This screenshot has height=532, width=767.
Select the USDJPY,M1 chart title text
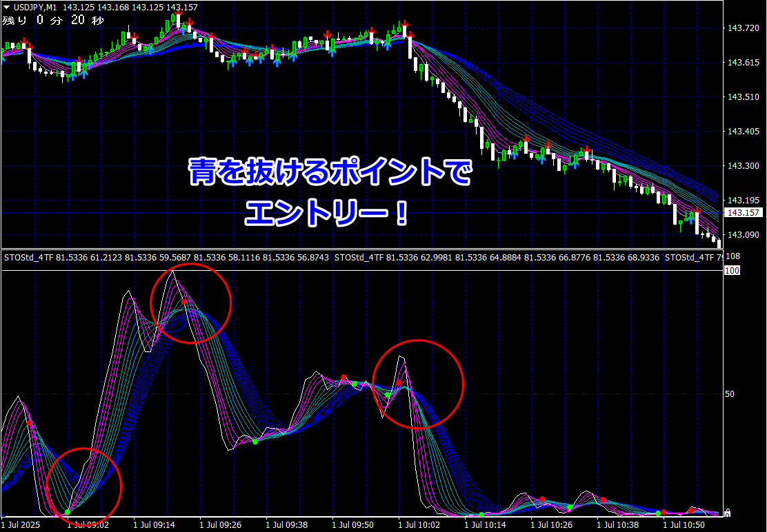coord(35,8)
